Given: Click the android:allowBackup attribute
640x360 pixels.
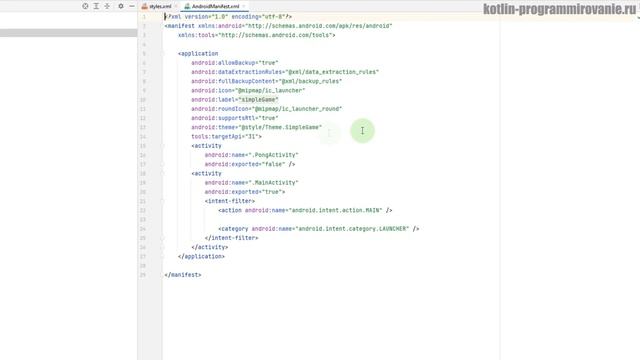Looking at the screenshot, I should [x=235, y=63].
